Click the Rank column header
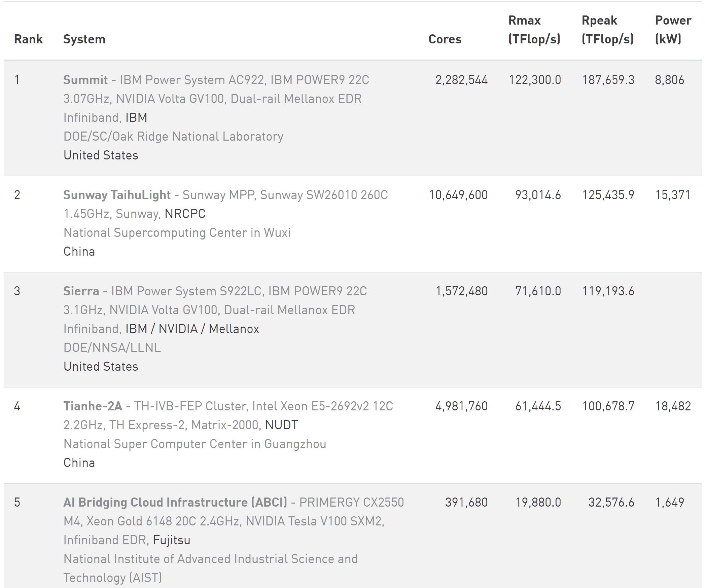 [x=28, y=39]
